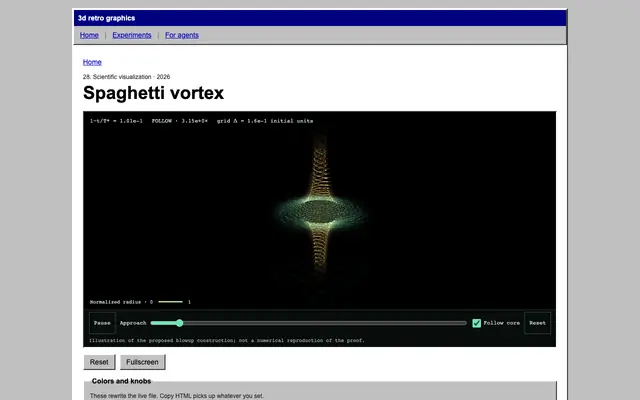Open the For agents navigation link

182,35
